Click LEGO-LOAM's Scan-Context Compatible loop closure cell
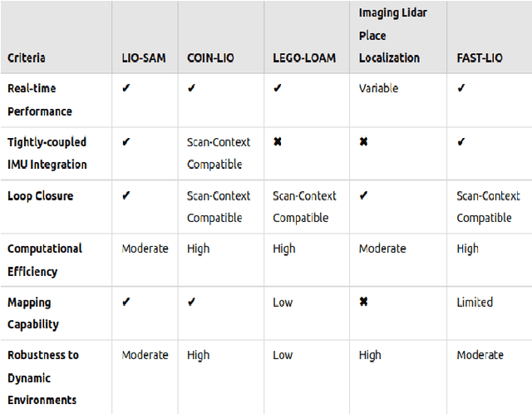This screenshot has height=414, width=532. pos(304,207)
